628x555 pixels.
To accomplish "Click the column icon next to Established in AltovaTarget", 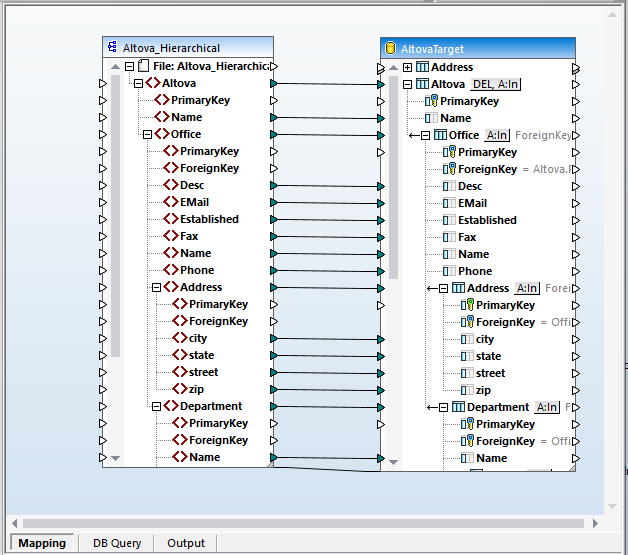I will (449, 220).
